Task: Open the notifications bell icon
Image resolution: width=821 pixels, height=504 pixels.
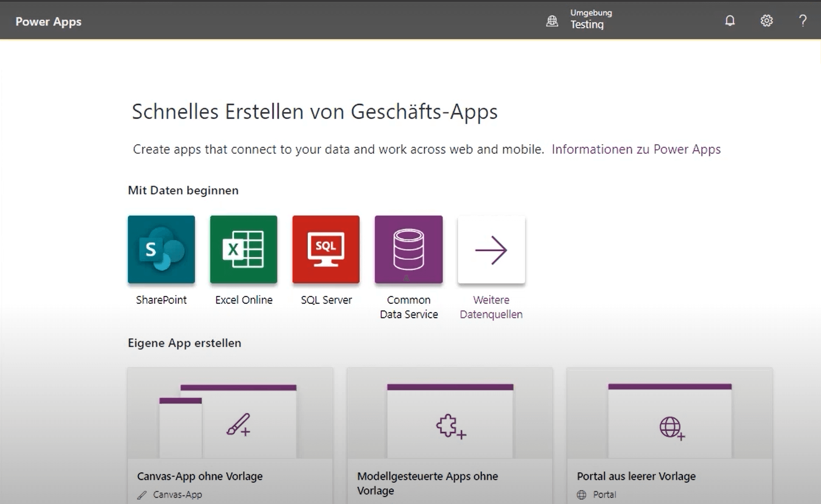Action: 729,20
